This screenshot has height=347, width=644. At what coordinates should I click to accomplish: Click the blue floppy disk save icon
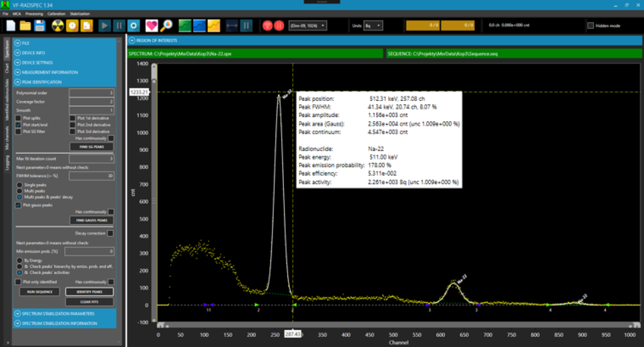(x=40, y=25)
